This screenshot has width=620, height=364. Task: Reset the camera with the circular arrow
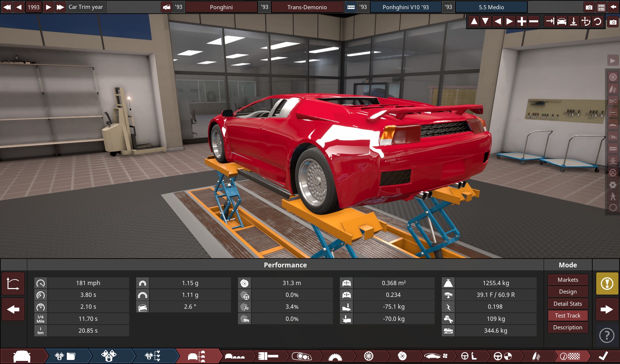tap(597, 22)
